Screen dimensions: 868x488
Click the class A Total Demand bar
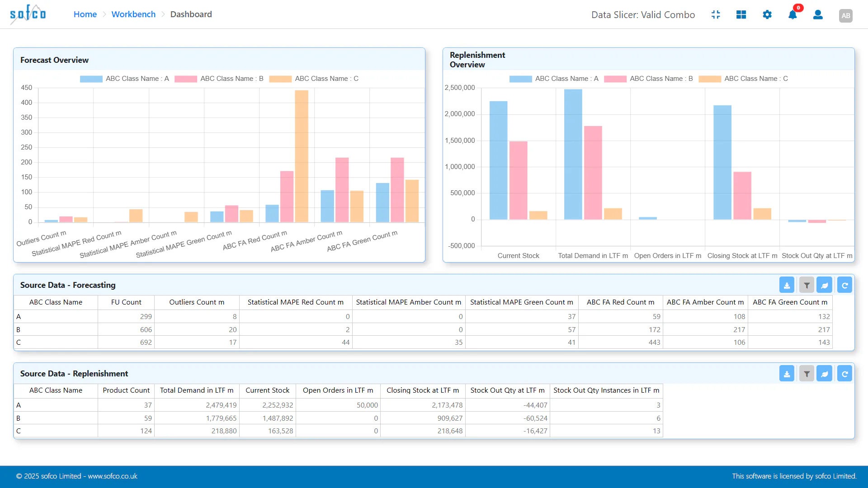pyautogui.click(x=573, y=155)
